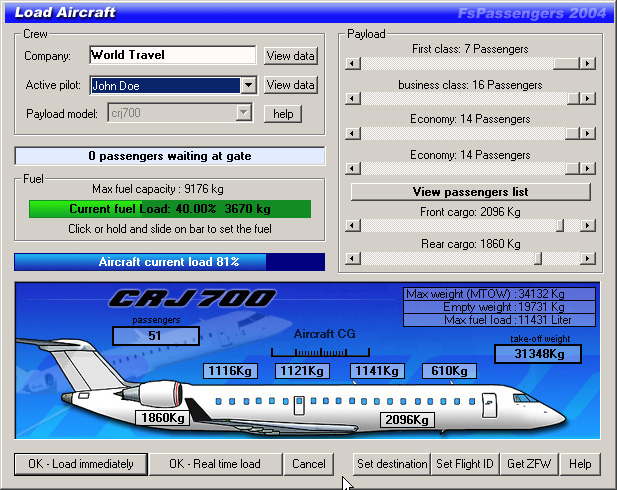Click the Company name field World Travel

tap(172, 55)
